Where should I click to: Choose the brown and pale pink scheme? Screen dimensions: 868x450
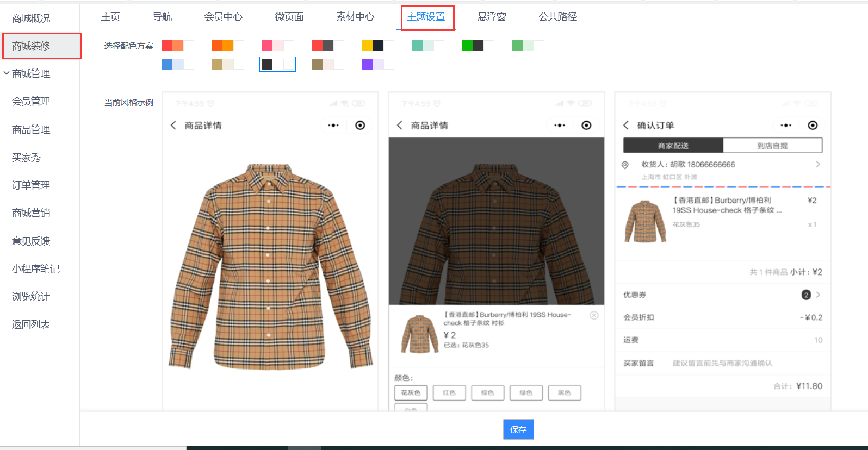(x=328, y=64)
